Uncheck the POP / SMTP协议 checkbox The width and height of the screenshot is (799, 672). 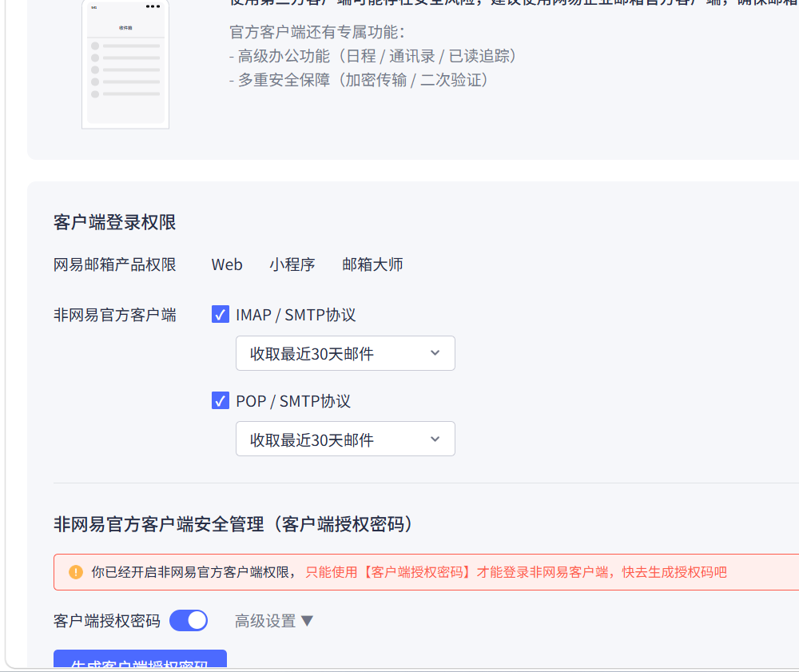pos(221,400)
